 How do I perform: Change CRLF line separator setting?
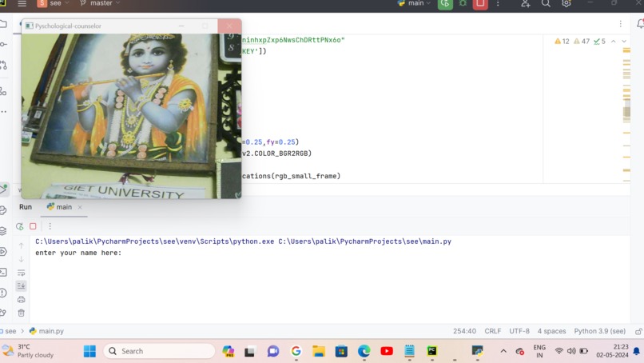pos(492,331)
